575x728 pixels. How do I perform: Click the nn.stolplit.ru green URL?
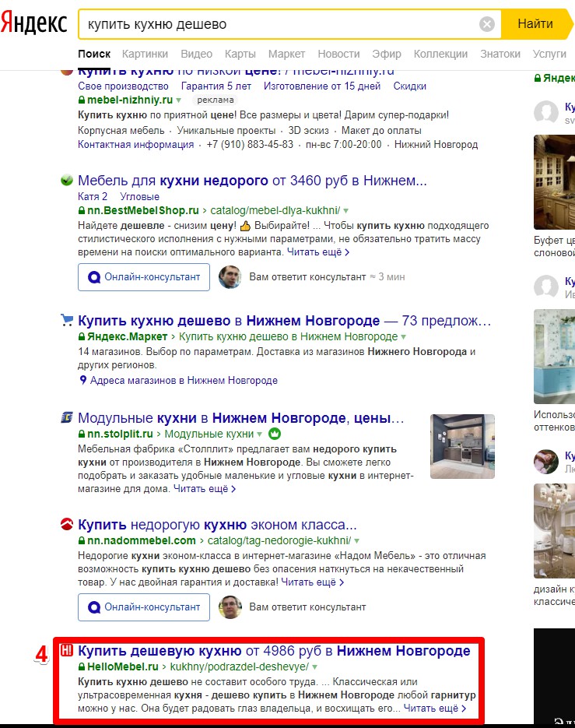120,434
